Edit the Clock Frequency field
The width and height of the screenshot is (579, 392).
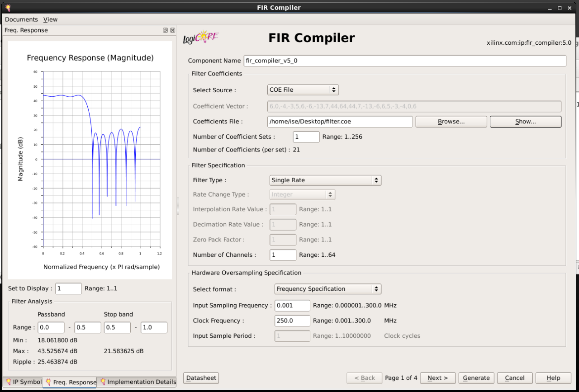[292, 321]
